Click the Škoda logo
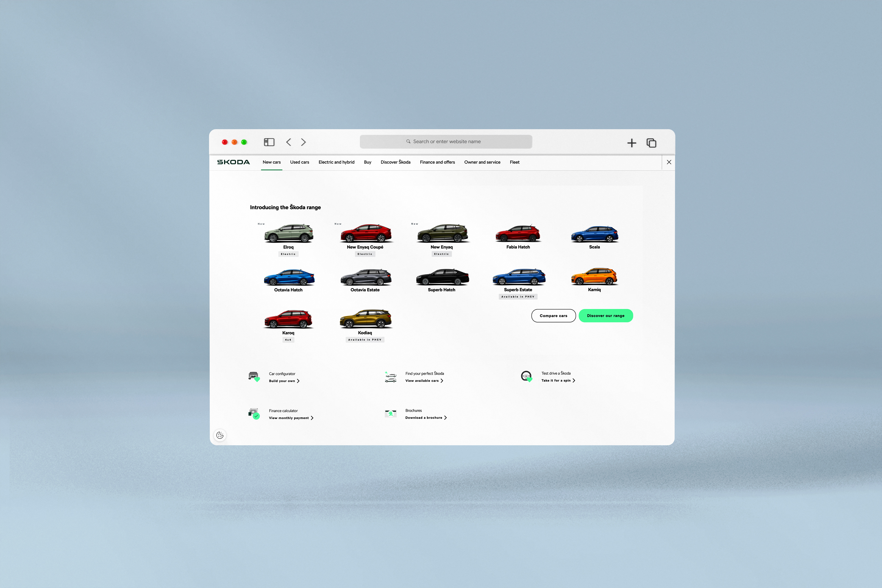 [x=233, y=162]
